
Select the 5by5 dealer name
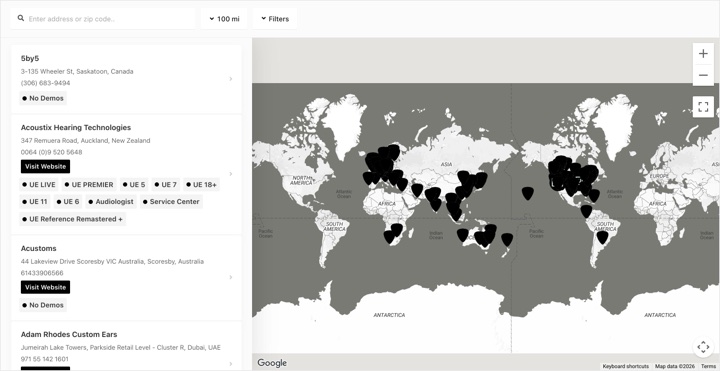coord(30,58)
